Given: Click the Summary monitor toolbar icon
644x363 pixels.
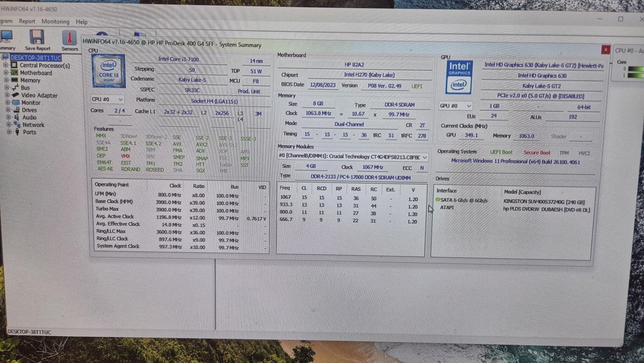Looking at the screenshot, I should point(6,36).
